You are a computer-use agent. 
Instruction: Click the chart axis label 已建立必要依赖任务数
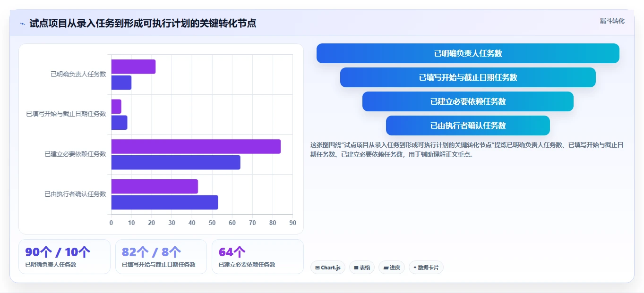coord(75,154)
